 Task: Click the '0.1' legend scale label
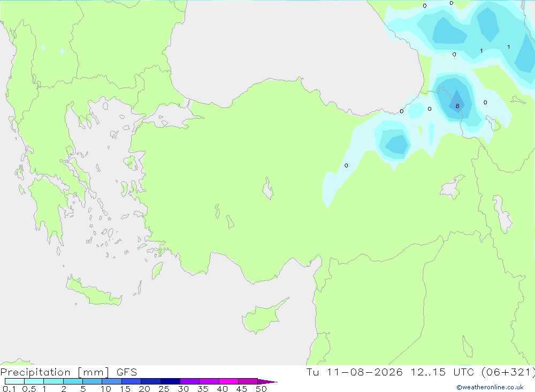[9, 389]
